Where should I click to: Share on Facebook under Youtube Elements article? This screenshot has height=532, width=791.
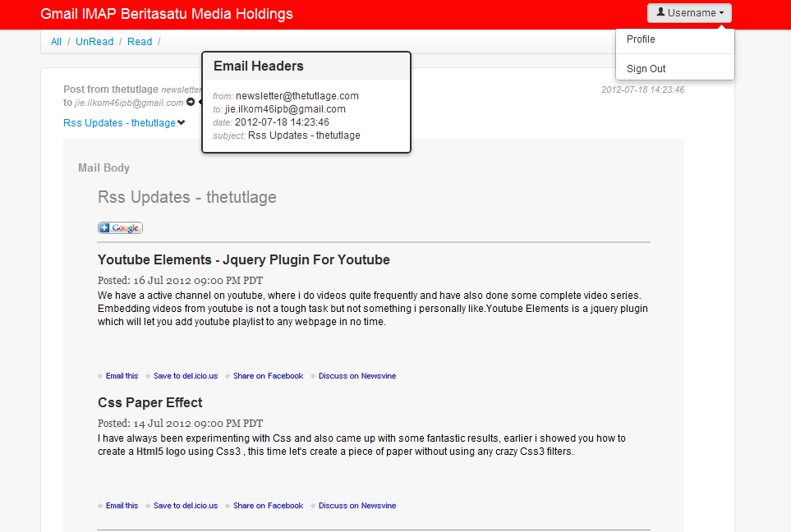(268, 376)
